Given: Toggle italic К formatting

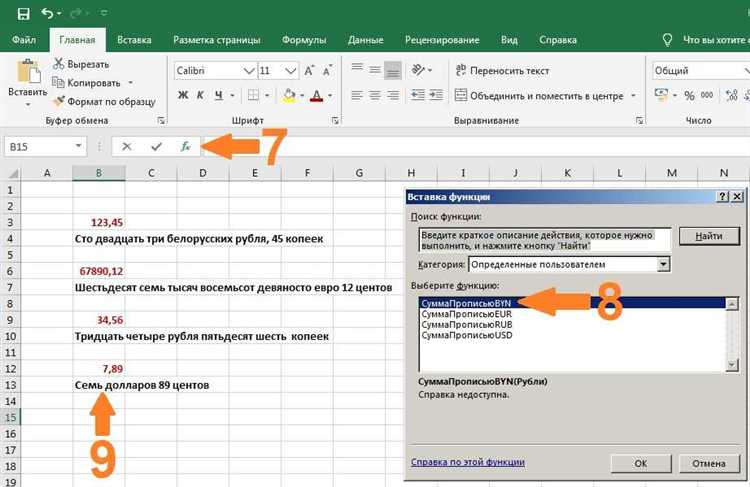Looking at the screenshot, I should tap(200, 95).
